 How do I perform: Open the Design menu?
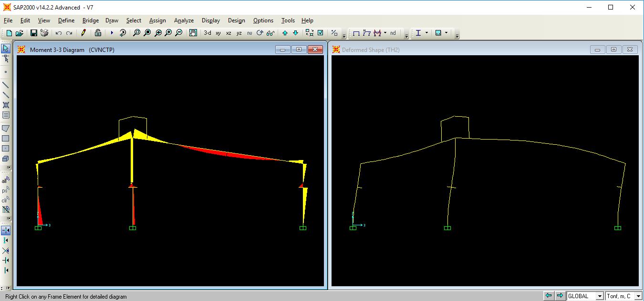click(237, 20)
